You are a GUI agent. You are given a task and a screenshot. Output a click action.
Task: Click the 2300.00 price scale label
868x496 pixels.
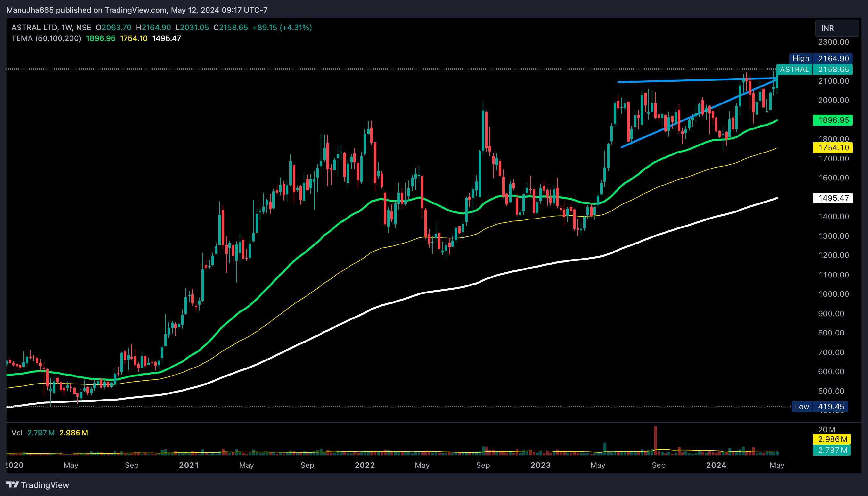[x=834, y=42]
